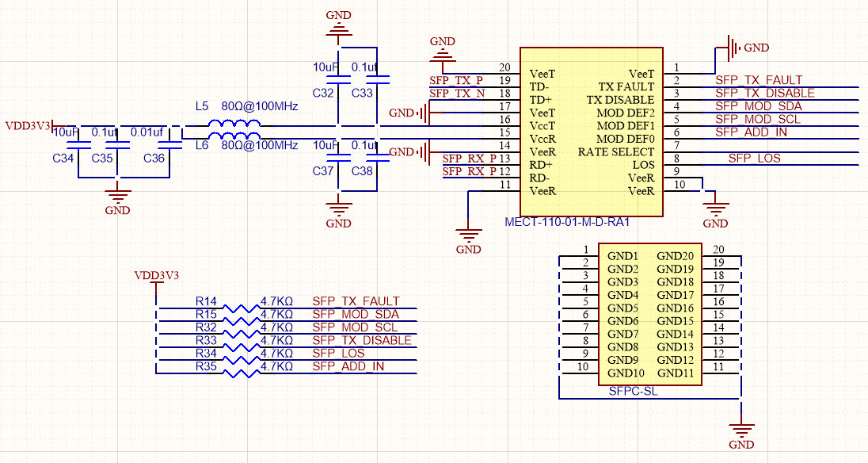Image resolution: width=868 pixels, height=463 pixels.
Task: Select capacitor C37 symbol
Action: pos(338,159)
